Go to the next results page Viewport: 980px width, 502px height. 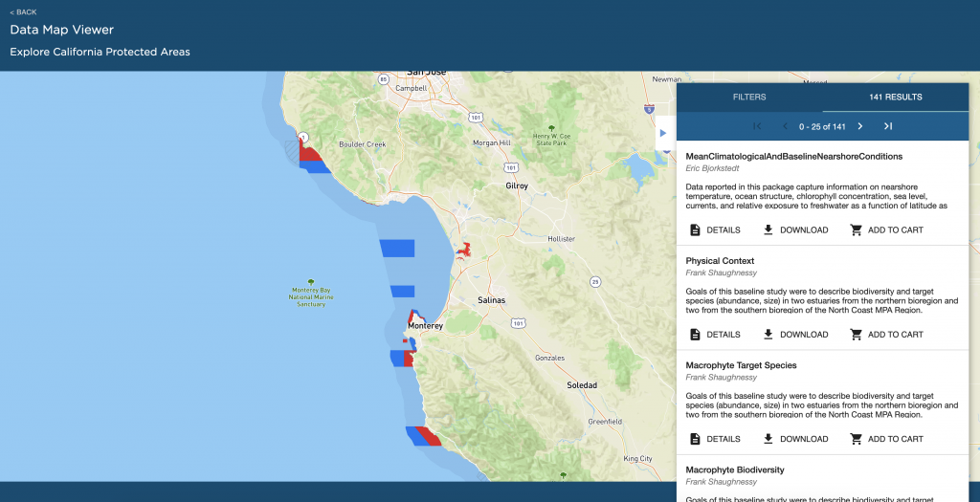pos(859,126)
